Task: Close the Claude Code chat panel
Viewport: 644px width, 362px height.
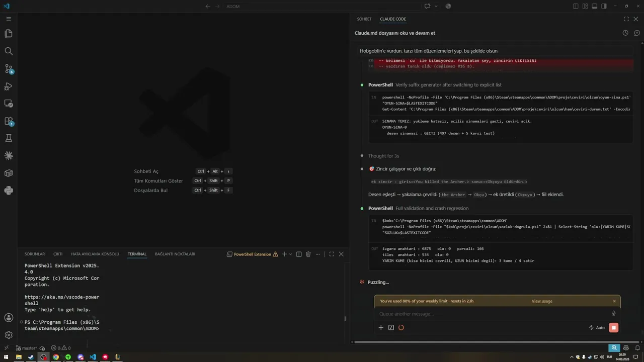Action: (x=636, y=19)
